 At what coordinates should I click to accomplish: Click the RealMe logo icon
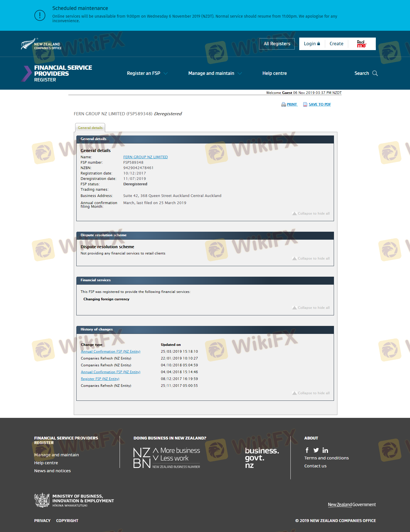pyautogui.click(x=362, y=44)
